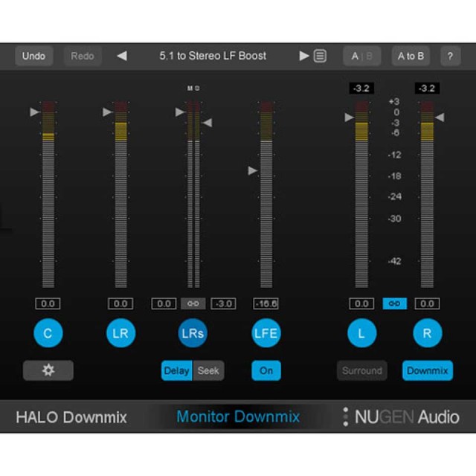This screenshot has height=476, width=476.
Task: Toggle the L/R output link icon
Action: click(395, 303)
